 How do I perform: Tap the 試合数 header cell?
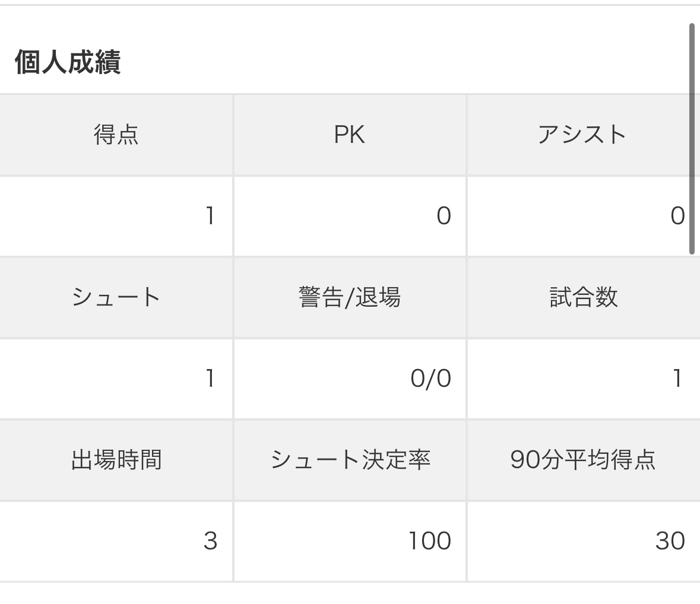[x=583, y=297]
